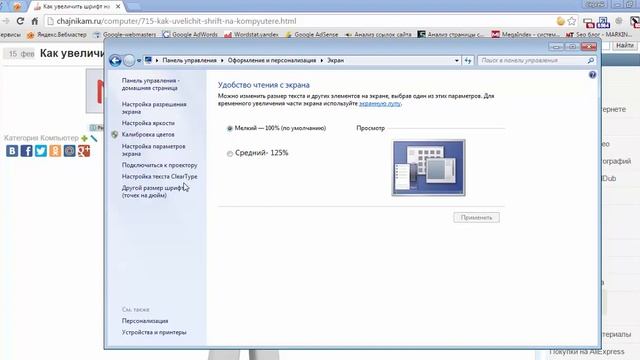Open 'Настройка текста ClearType' link
The height and width of the screenshot is (360, 640).
160,177
